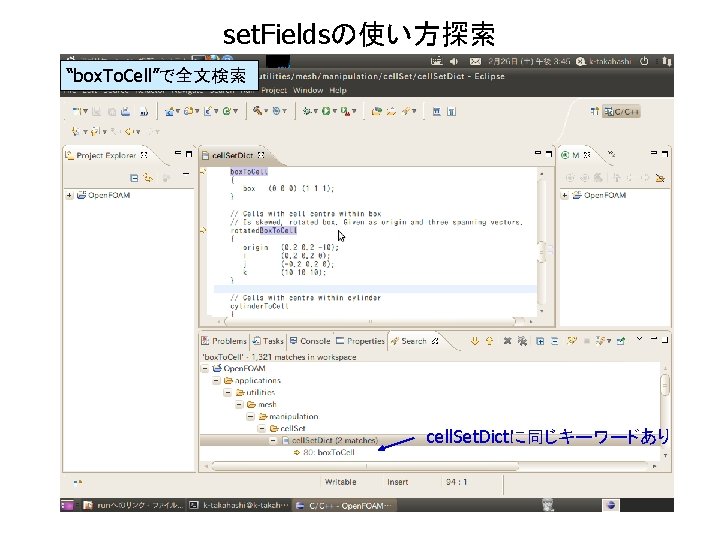Remove selected matches in Search view
720x540 pixels.
pyautogui.click(x=507, y=341)
